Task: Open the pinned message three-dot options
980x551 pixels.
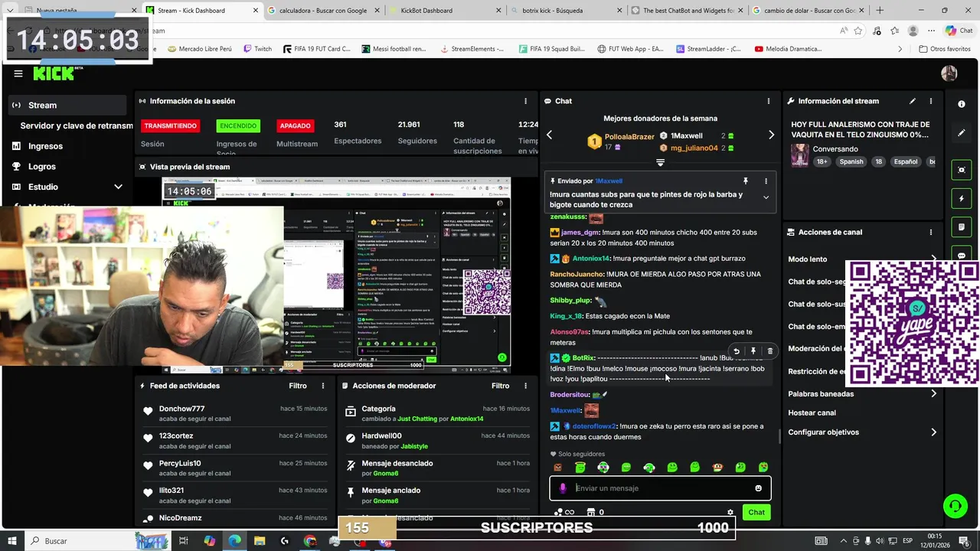Action: 766,181
